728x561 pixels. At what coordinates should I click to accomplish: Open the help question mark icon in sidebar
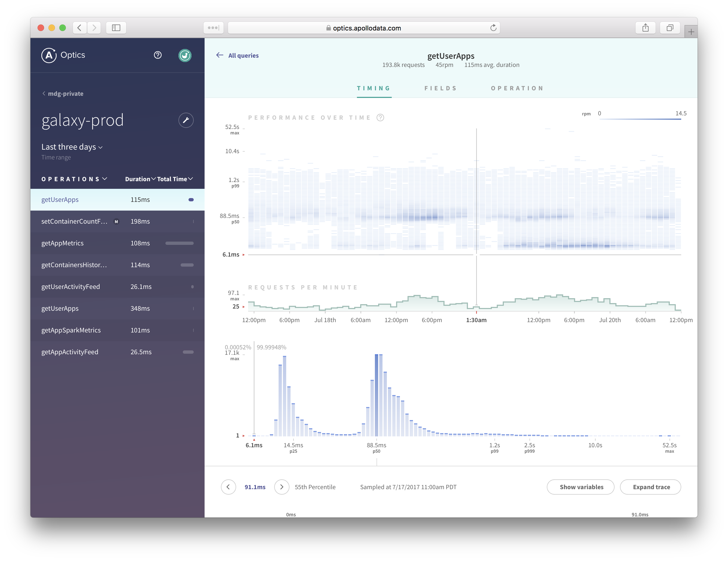click(158, 55)
